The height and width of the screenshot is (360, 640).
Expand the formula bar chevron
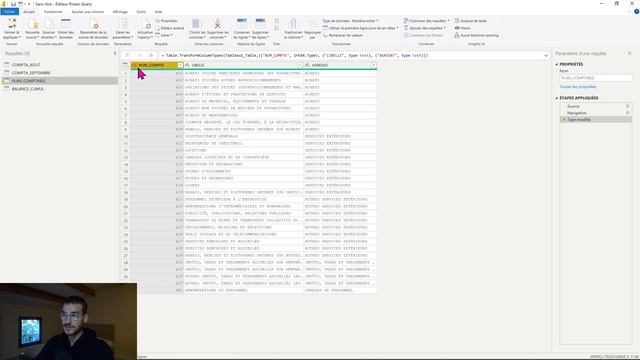pyautogui.click(x=546, y=56)
